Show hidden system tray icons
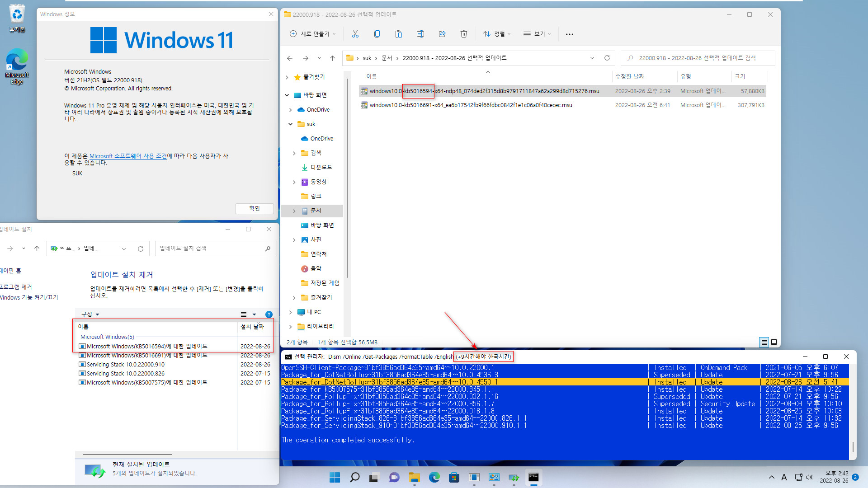868x488 pixels. pos(771,477)
